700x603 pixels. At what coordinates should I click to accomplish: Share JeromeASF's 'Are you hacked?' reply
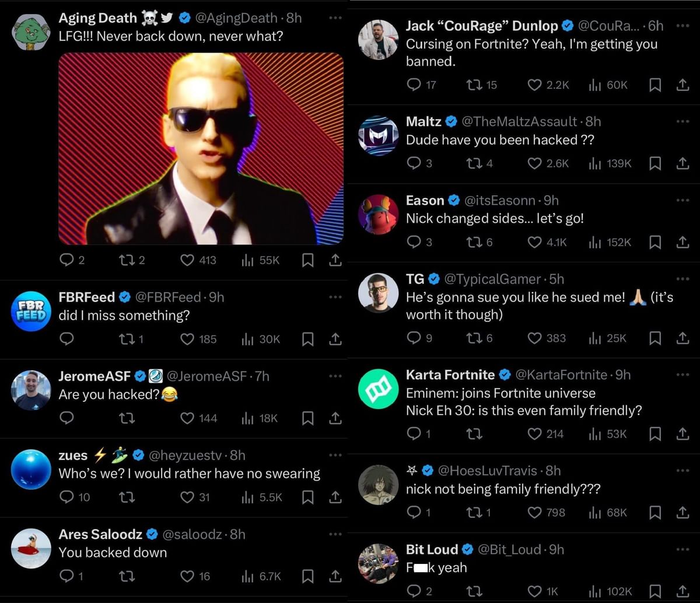pyautogui.click(x=335, y=418)
